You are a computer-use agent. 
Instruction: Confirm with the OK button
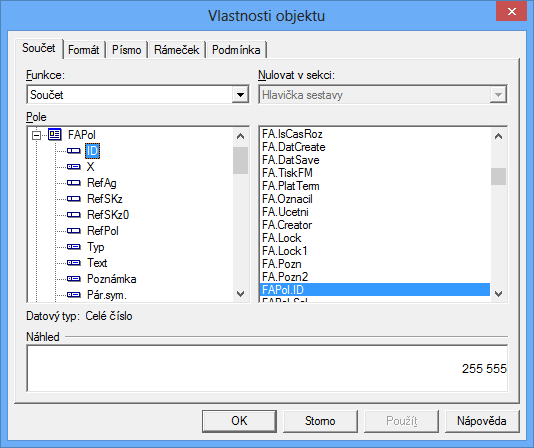pos(239,421)
